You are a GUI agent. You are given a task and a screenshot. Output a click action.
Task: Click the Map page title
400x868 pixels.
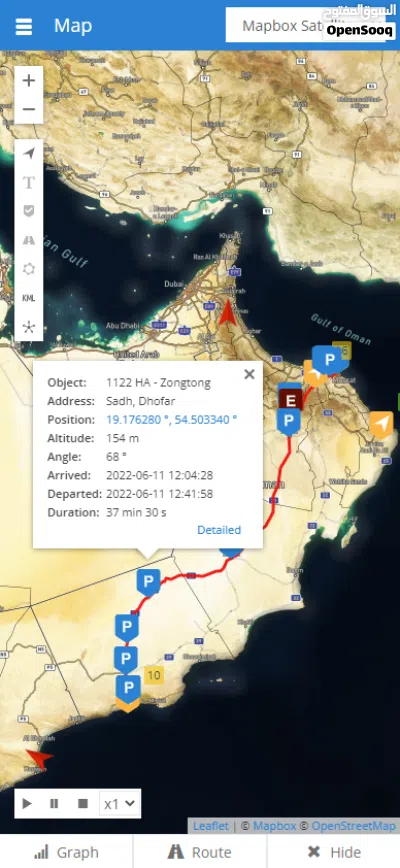pyautogui.click(x=73, y=26)
